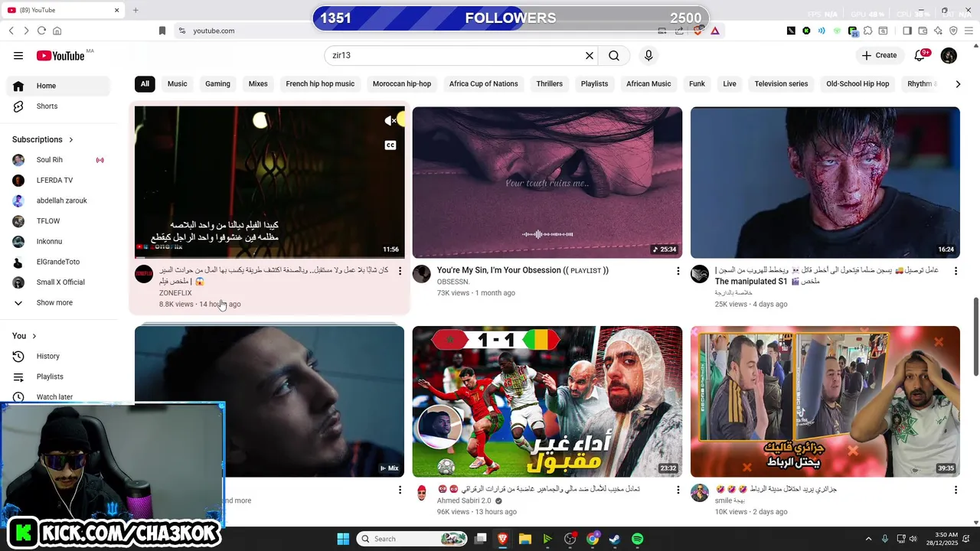Click the Brave Rewards triangle icon
The height and width of the screenshot is (551, 980).
(714, 31)
